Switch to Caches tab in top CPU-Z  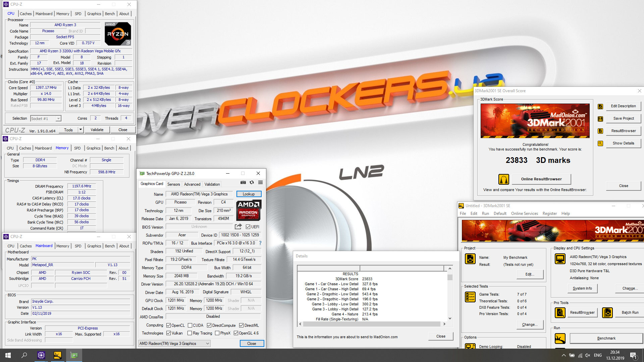click(x=25, y=14)
